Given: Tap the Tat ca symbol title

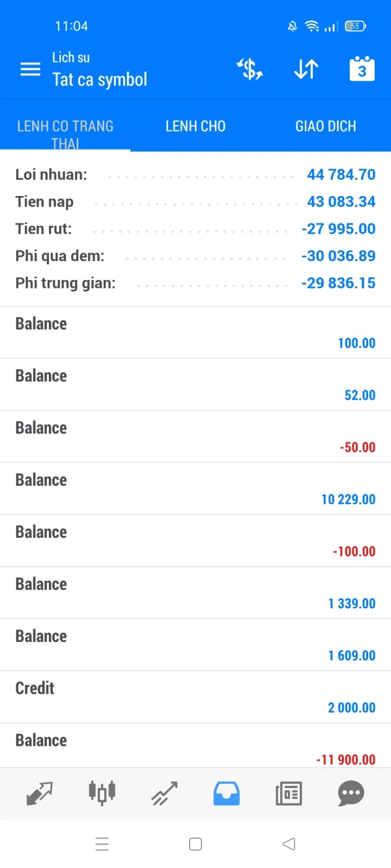Looking at the screenshot, I should [x=100, y=79].
